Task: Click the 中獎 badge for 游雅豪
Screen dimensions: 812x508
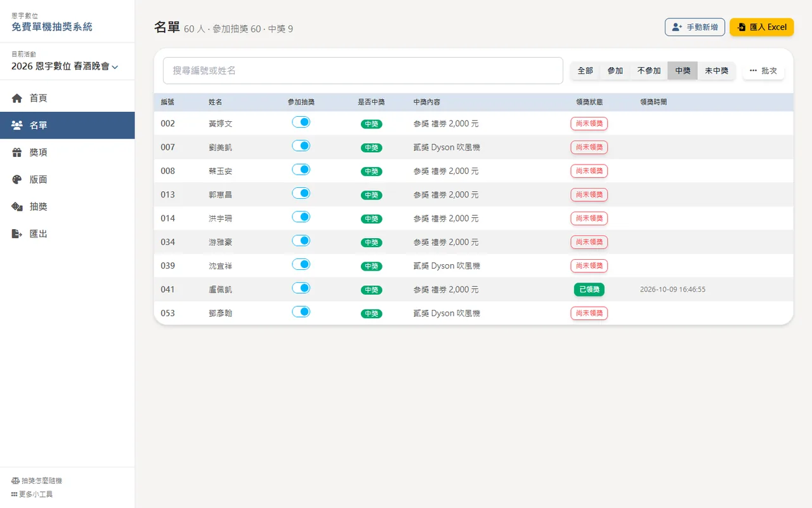Action: (x=372, y=243)
